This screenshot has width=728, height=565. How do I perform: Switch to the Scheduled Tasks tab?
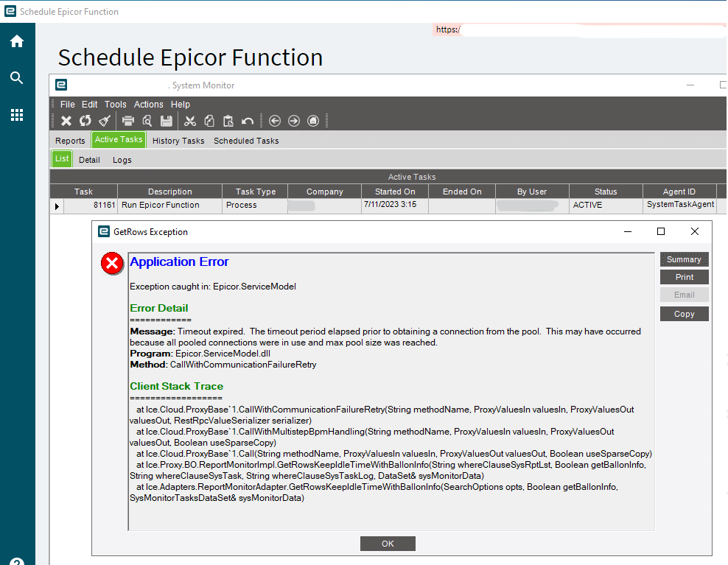[x=246, y=141]
